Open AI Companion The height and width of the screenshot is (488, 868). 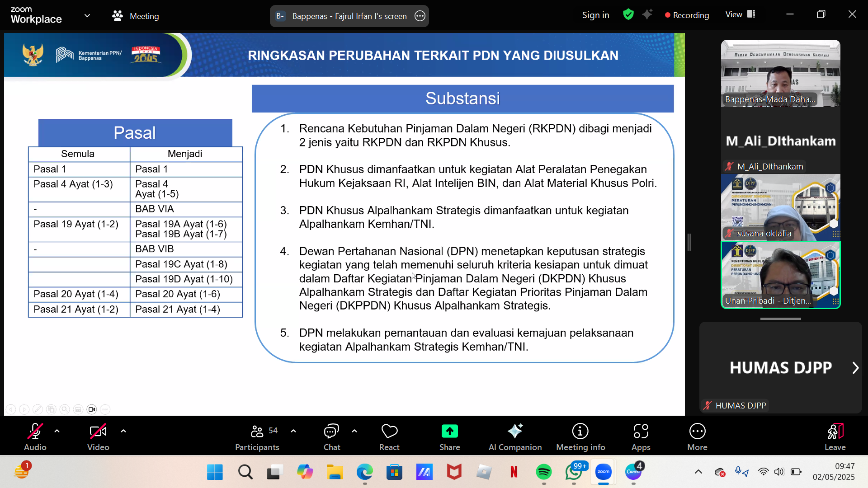(515, 437)
